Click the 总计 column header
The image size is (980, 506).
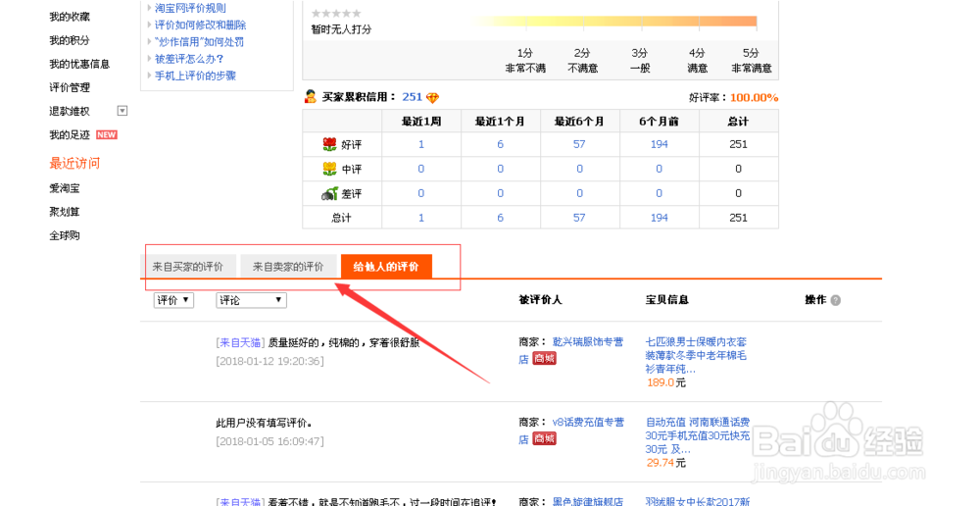738,122
